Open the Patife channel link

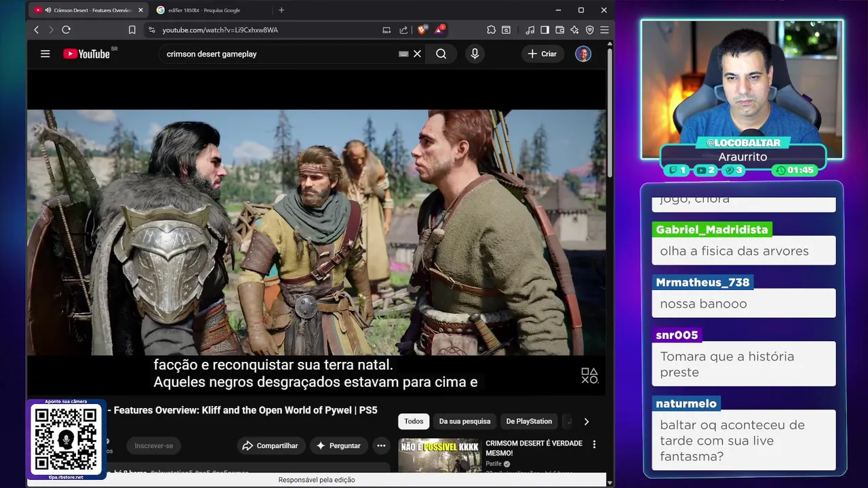pyautogui.click(x=493, y=464)
